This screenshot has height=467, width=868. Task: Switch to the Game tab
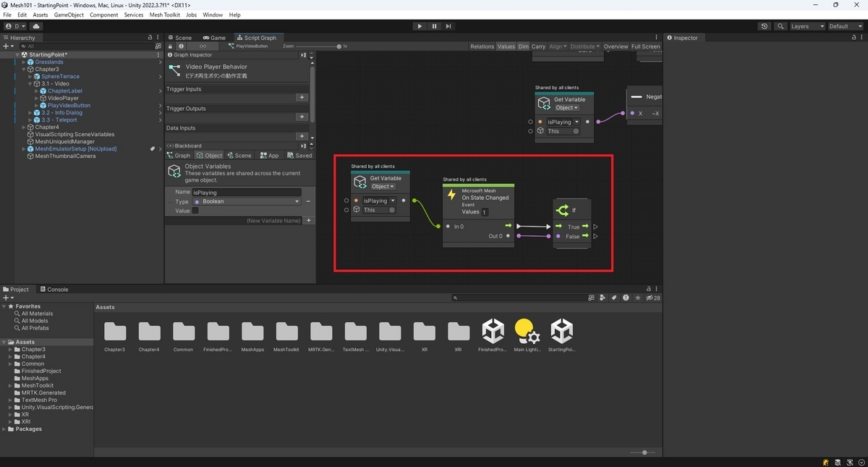click(214, 38)
